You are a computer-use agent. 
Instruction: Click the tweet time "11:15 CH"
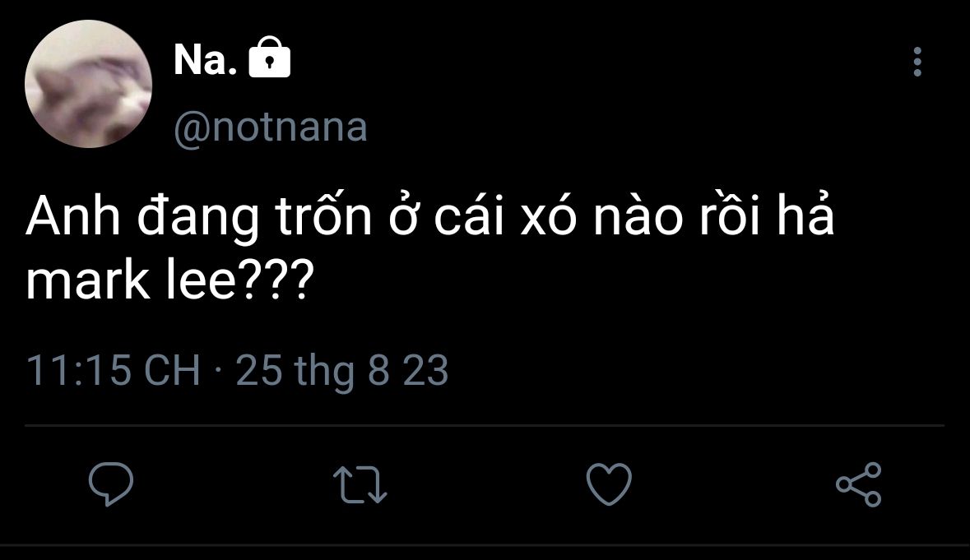114,371
